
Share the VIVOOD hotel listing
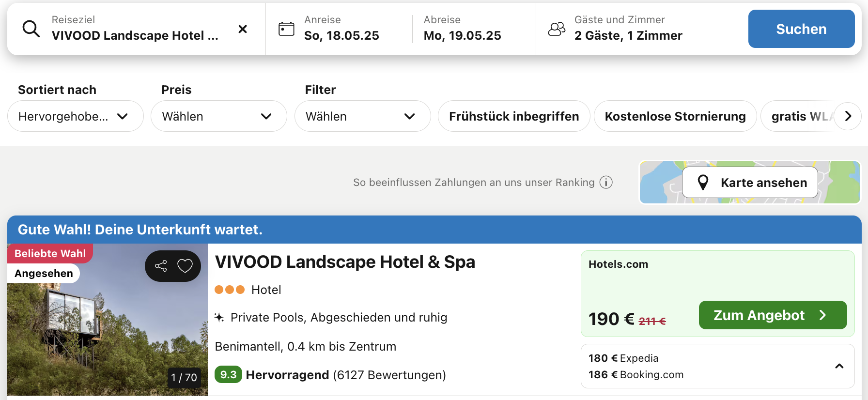pos(161,266)
